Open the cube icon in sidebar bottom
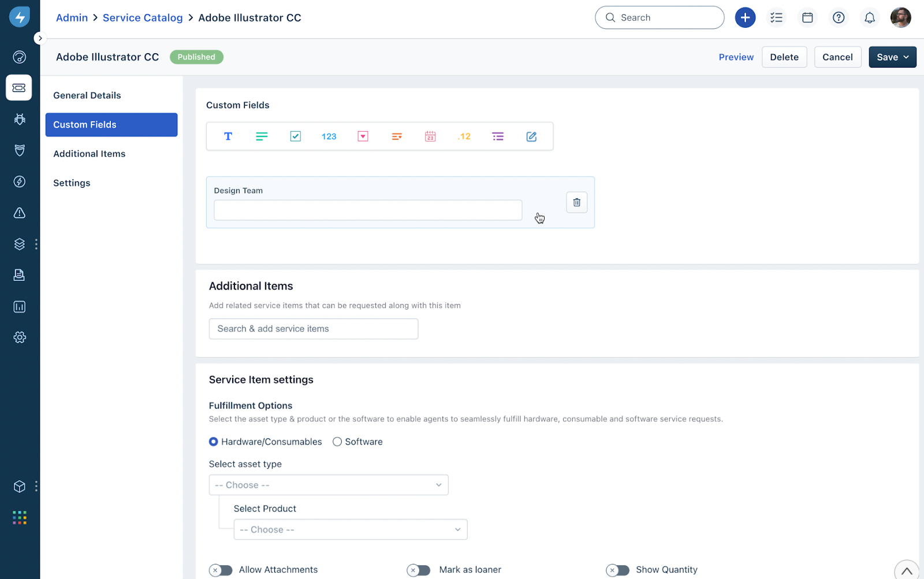This screenshot has width=924, height=579. pos(19,487)
